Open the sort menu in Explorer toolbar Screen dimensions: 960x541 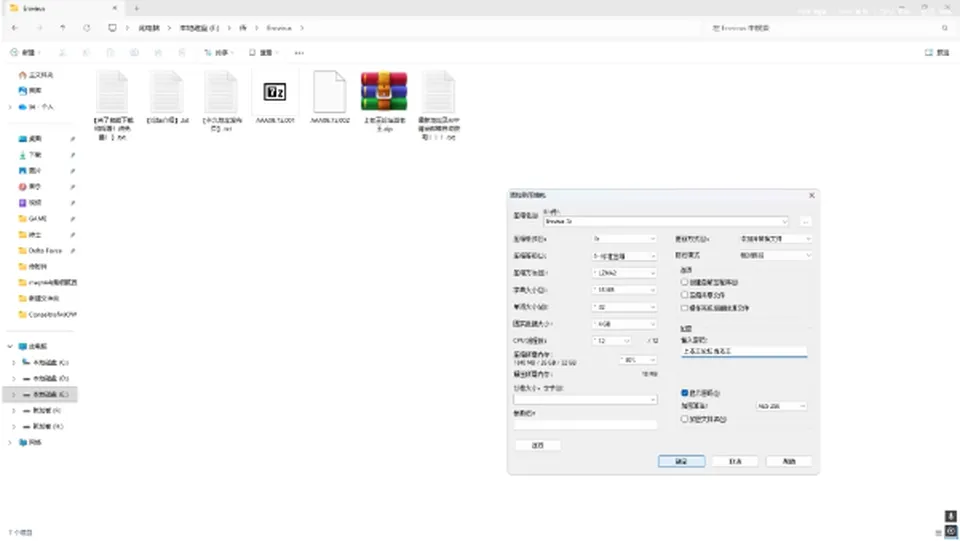tap(219, 53)
